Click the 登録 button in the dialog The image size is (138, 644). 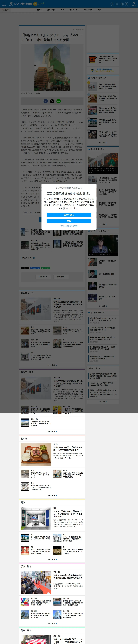point(69,221)
